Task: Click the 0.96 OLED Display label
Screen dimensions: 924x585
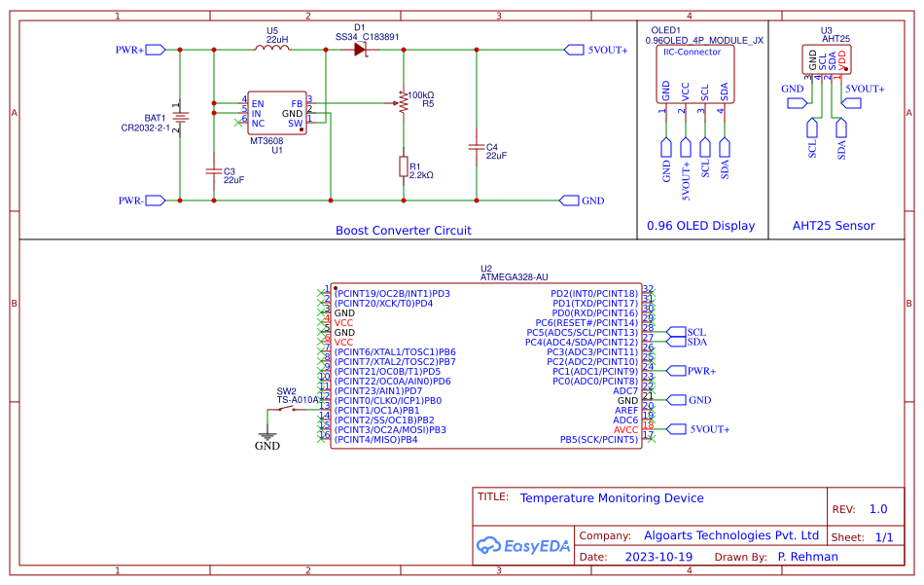Action: [x=700, y=225]
